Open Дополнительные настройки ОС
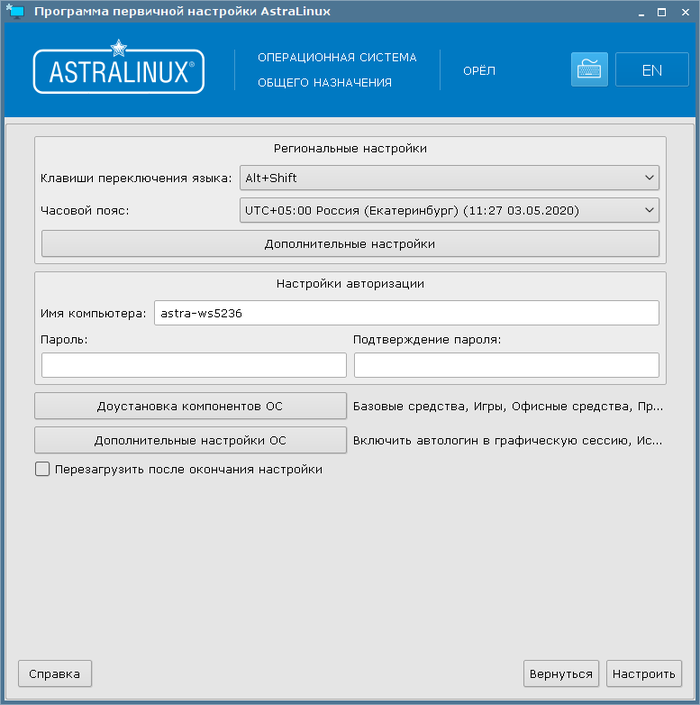 [x=190, y=440]
